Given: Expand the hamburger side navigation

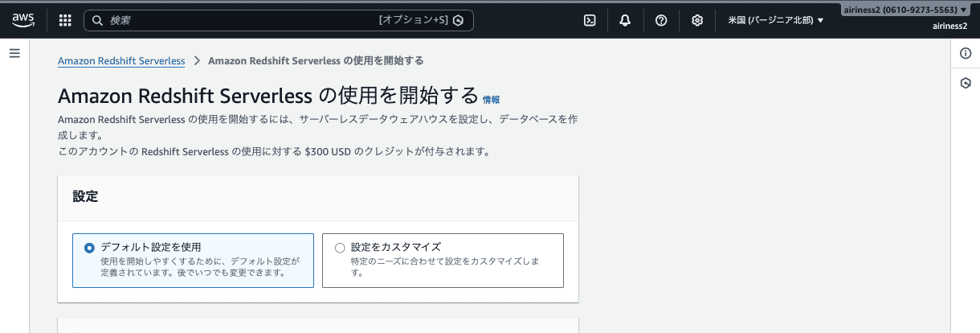Looking at the screenshot, I should click(x=14, y=53).
